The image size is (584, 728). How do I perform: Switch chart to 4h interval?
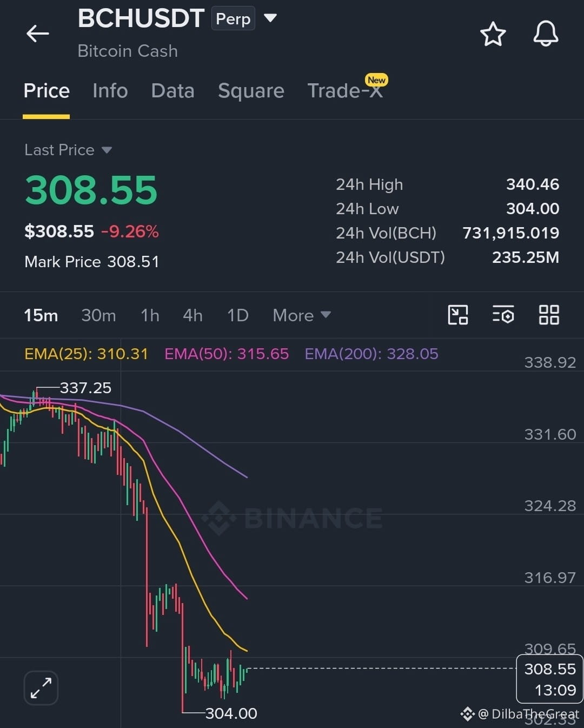tap(193, 315)
